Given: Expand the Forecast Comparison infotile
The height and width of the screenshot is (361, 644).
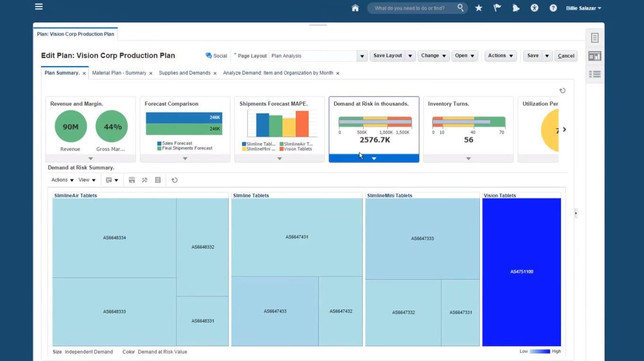Looking at the screenshot, I should 185,158.
